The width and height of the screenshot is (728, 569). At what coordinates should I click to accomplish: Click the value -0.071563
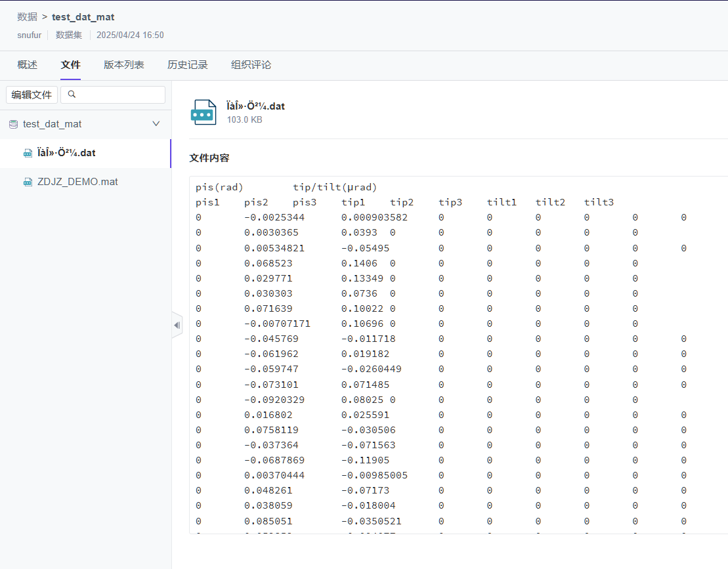(x=368, y=445)
